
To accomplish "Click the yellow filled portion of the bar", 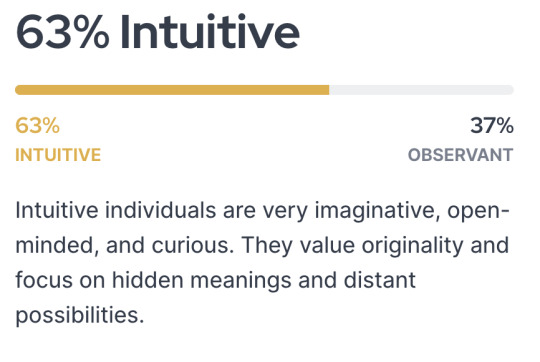I will pyautogui.click(x=172, y=90).
